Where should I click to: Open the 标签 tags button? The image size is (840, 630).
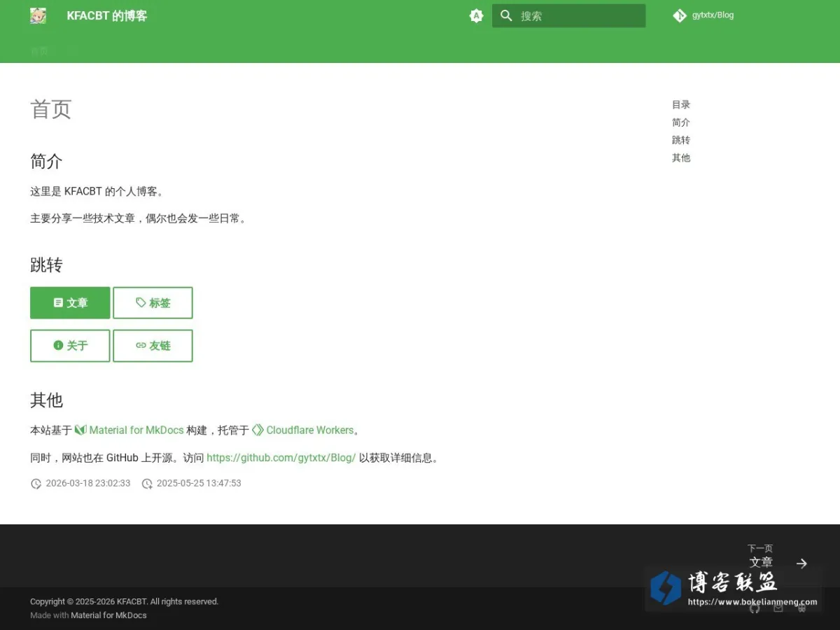pos(153,302)
